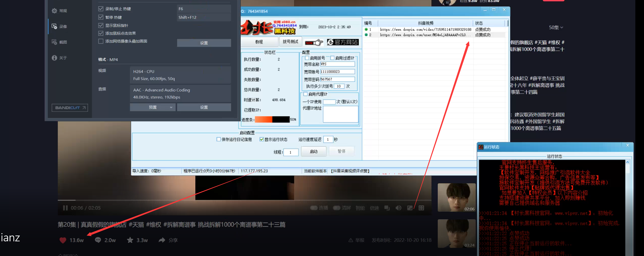Click the 代理IP地址 text area
Image resolution: width=644 pixels, height=256 pixels.
pyautogui.click(x=341, y=114)
